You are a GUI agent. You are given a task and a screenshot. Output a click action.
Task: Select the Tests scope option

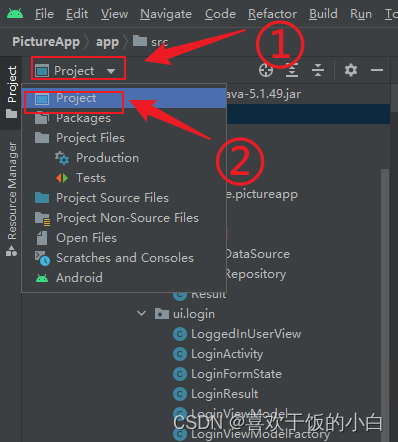click(124, 178)
